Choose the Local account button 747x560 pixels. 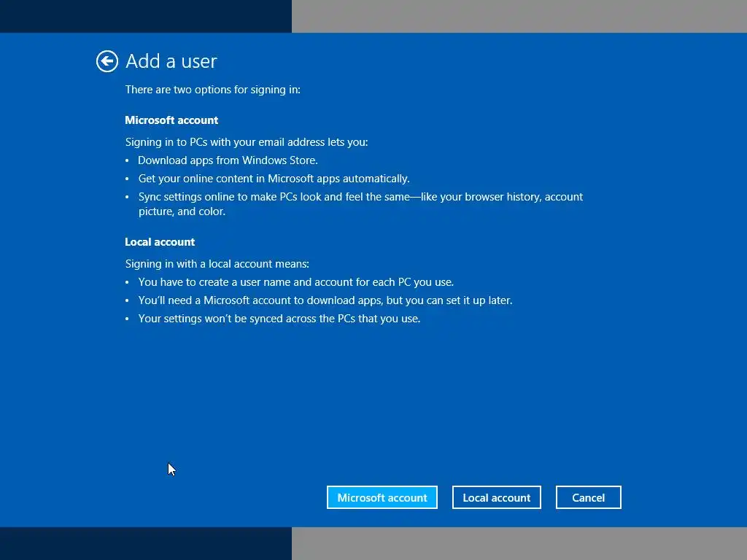coord(496,497)
